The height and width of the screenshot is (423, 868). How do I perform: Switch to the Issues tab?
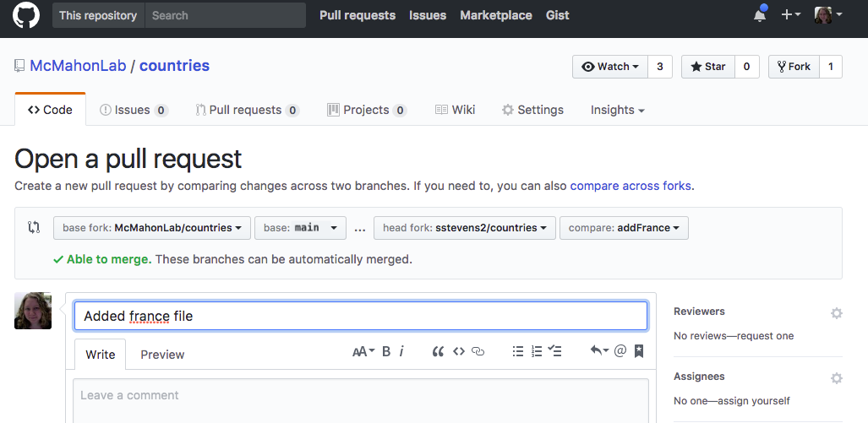[x=134, y=110]
